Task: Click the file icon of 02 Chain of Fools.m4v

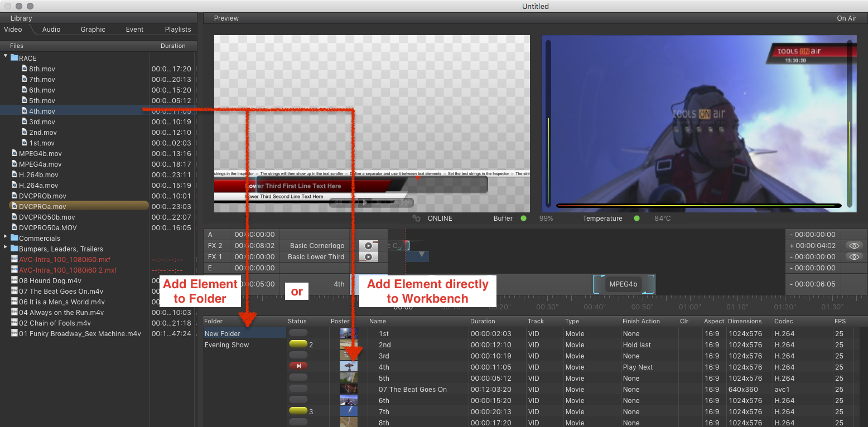Action: 15,323
